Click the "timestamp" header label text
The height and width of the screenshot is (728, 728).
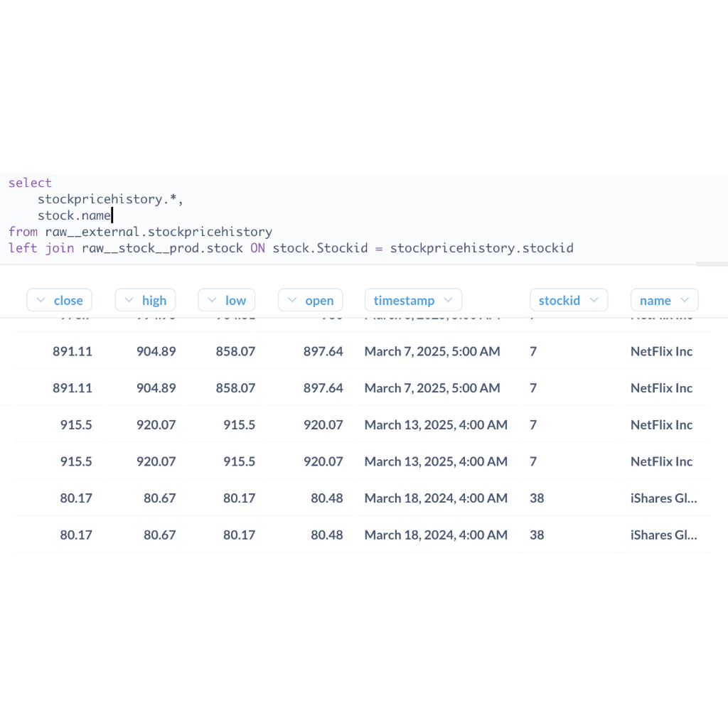(404, 300)
